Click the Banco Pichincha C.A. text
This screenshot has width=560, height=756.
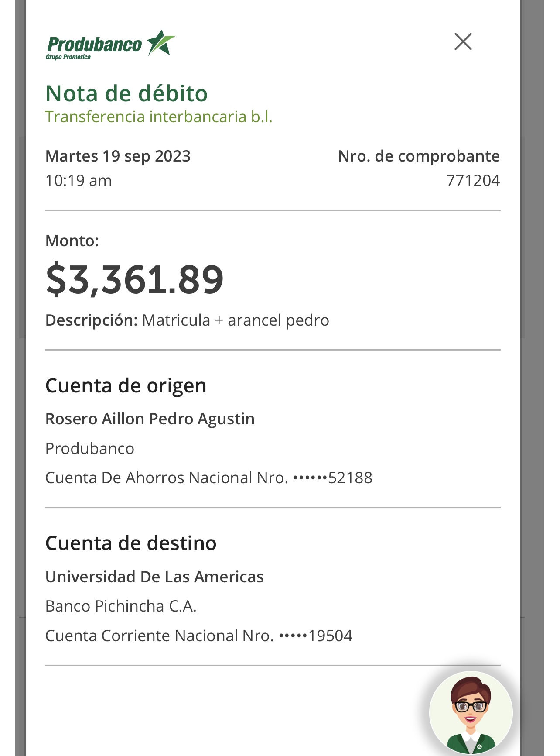click(x=121, y=606)
